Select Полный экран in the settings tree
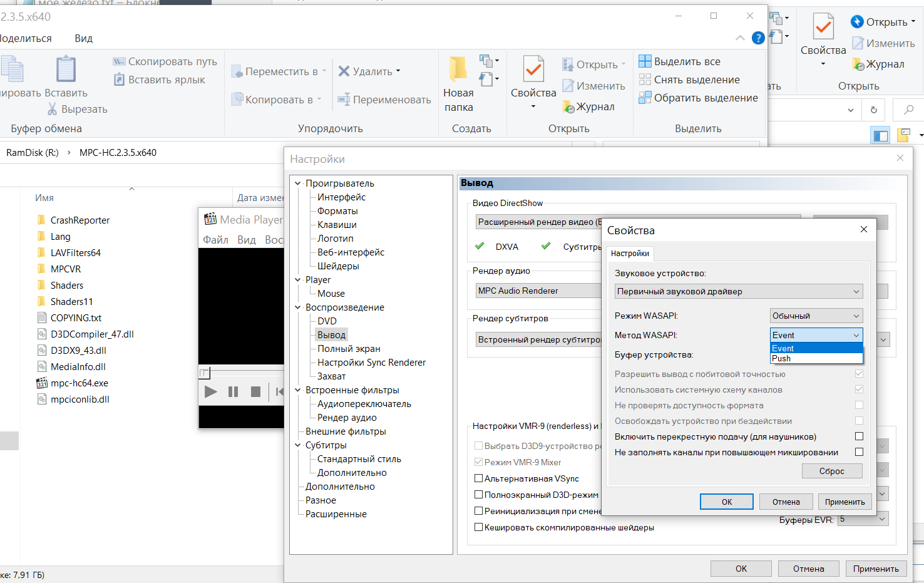The width and height of the screenshot is (924, 583). point(349,349)
